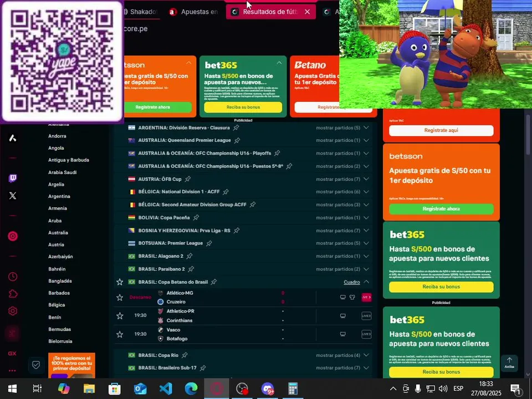Screen dimensions: 532x399
Task: Open OBS Studio from taskbar
Action: tap(242, 388)
